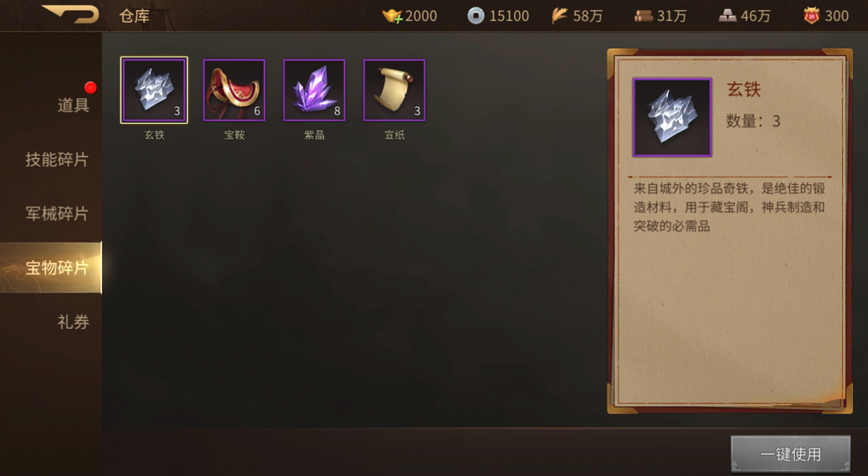The image size is (868, 476).
Task: Tap the silver coin icon showing 15100
Action: 475,16
